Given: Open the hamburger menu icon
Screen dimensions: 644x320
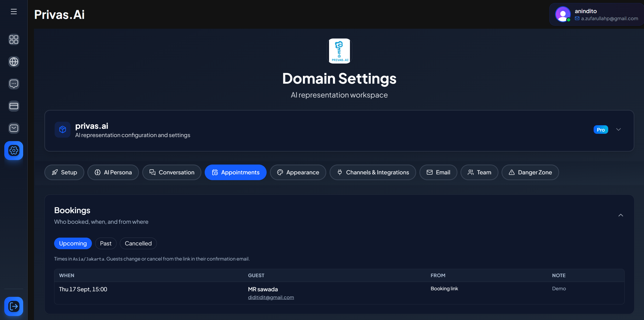Looking at the screenshot, I should tap(14, 12).
